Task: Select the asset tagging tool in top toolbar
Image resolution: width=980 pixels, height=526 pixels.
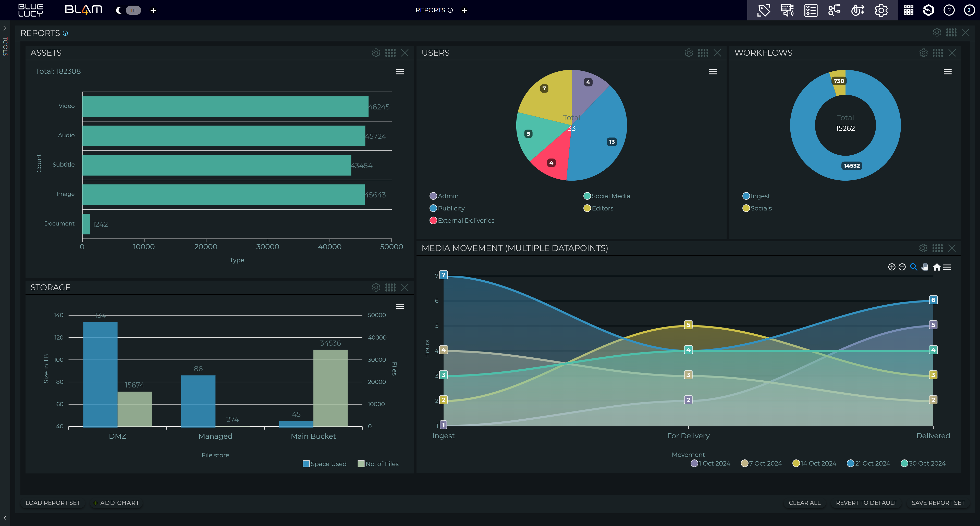Action: [x=764, y=10]
